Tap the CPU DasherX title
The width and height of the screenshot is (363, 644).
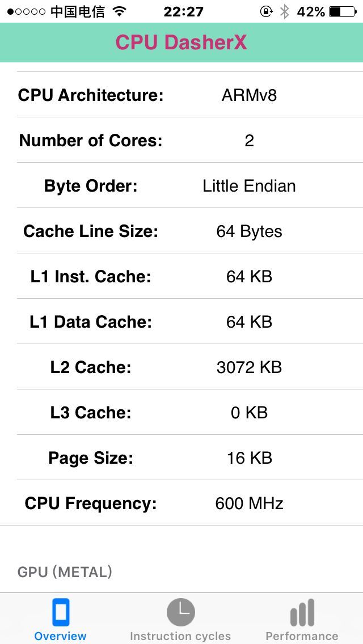181,43
